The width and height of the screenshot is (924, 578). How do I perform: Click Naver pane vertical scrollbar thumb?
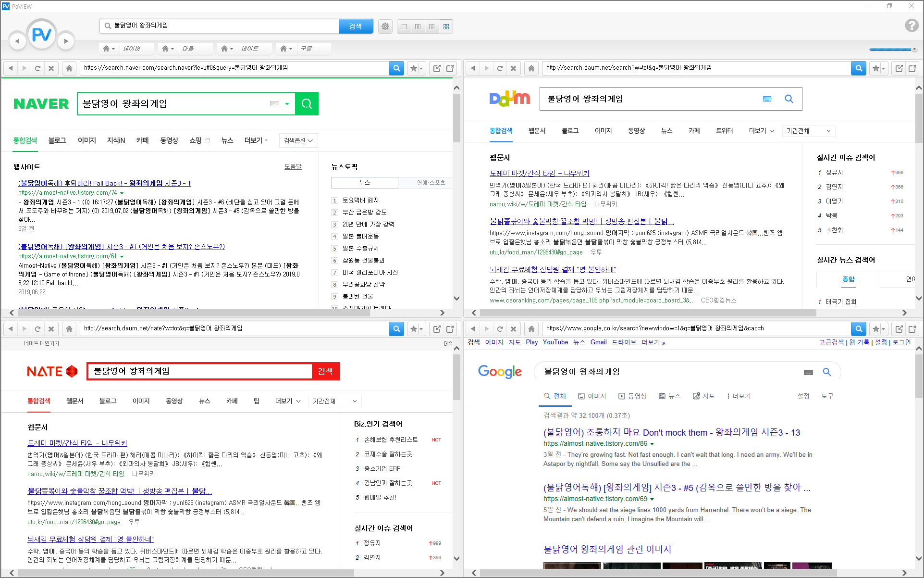(x=456, y=118)
